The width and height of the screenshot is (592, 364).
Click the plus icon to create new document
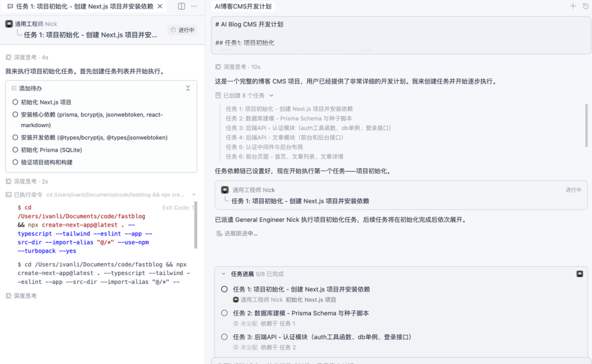tap(573, 6)
